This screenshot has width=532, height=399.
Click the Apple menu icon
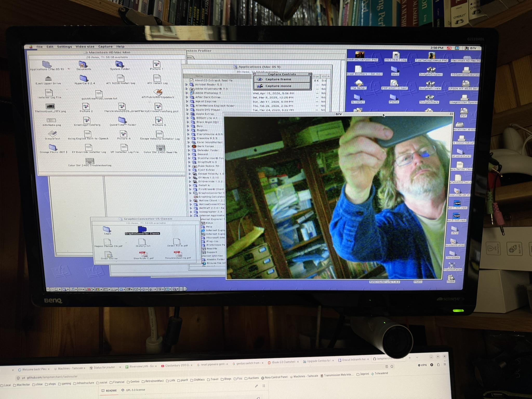click(x=31, y=47)
